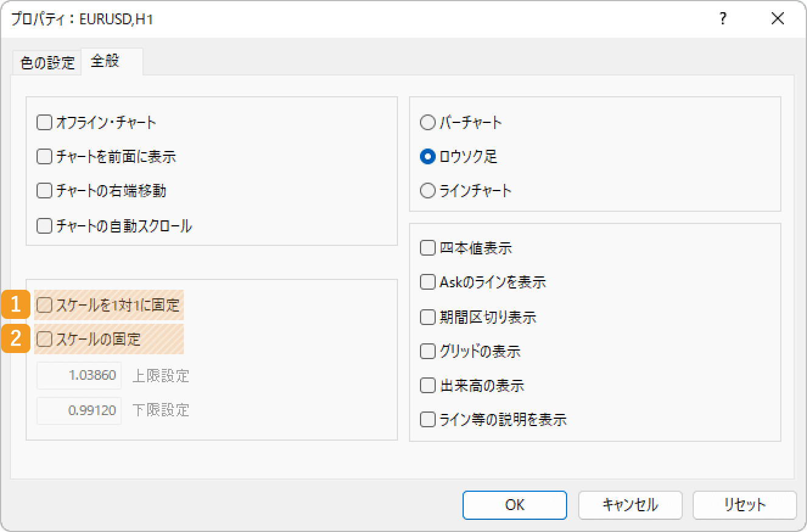Image resolution: width=807 pixels, height=532 pixels.
Task: Check スケールを1対1に固定 checkbox
Action: tap(44, 305)
